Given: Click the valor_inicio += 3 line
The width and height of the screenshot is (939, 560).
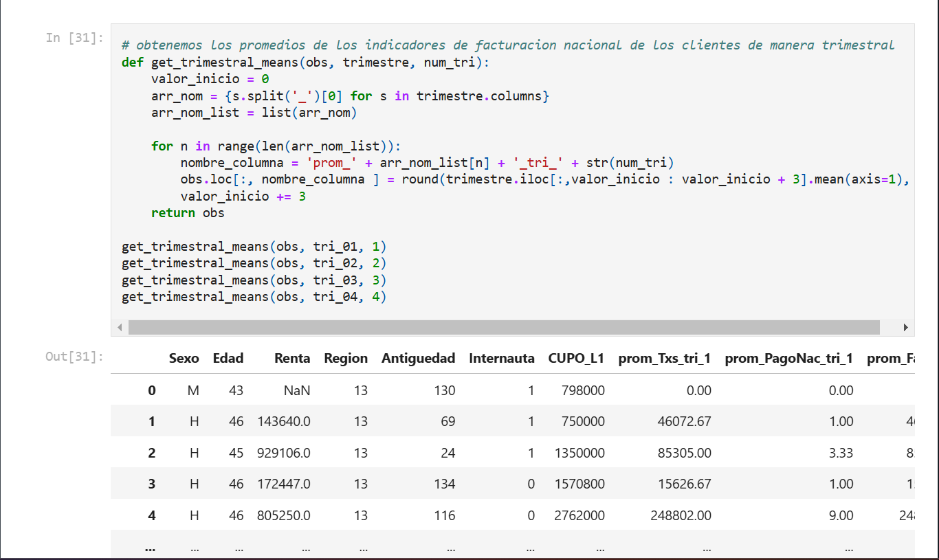Looking at the screenshot, I should 243,197.
